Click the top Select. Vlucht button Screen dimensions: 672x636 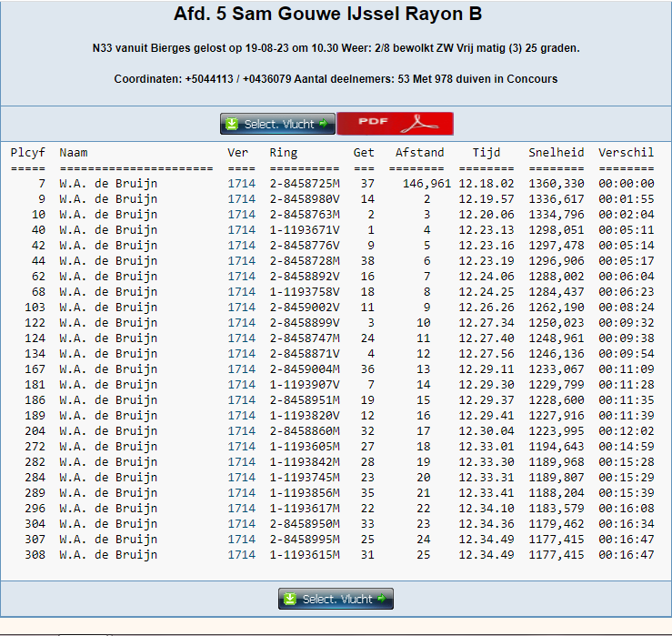click(x=277, y=124)
